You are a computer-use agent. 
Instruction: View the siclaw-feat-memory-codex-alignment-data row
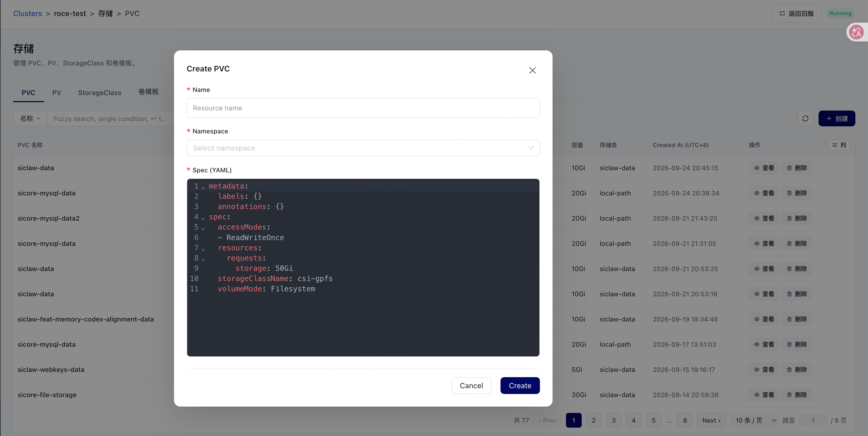[x=764, y=319]
